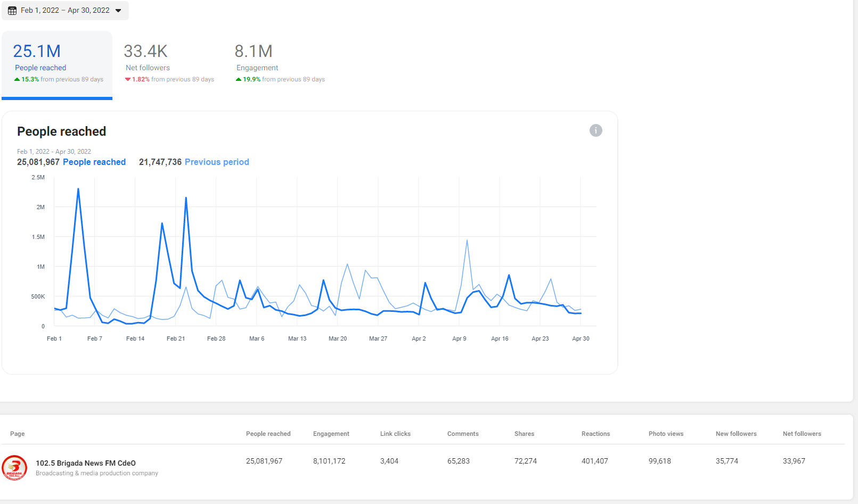Sort by the Link clicks column header
Image resolution: width=858 pixels, height=504 pixels.
tap(395, 434)
